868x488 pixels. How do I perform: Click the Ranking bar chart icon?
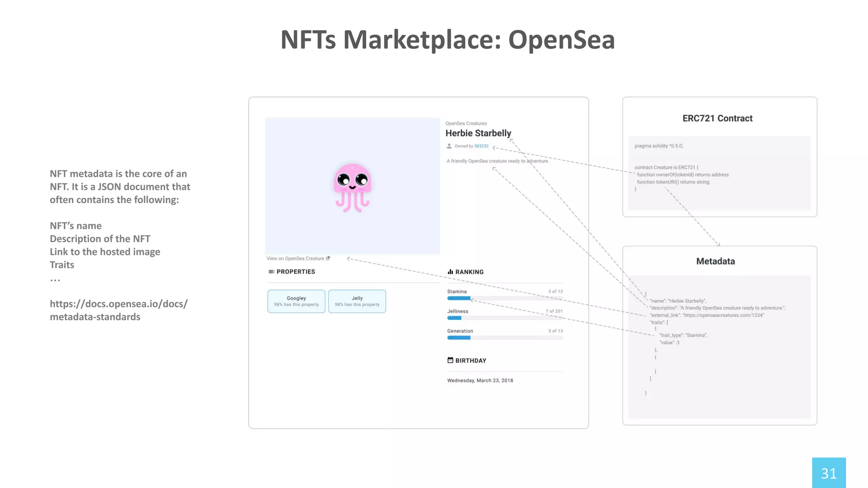(450, 272)
